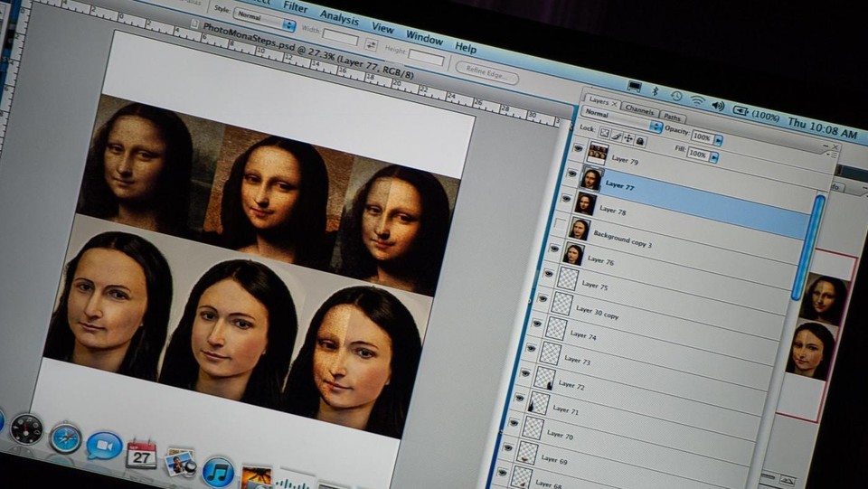
Task: Click the Layers panel blue scrollbar thumb
Action: pos(807,248)
